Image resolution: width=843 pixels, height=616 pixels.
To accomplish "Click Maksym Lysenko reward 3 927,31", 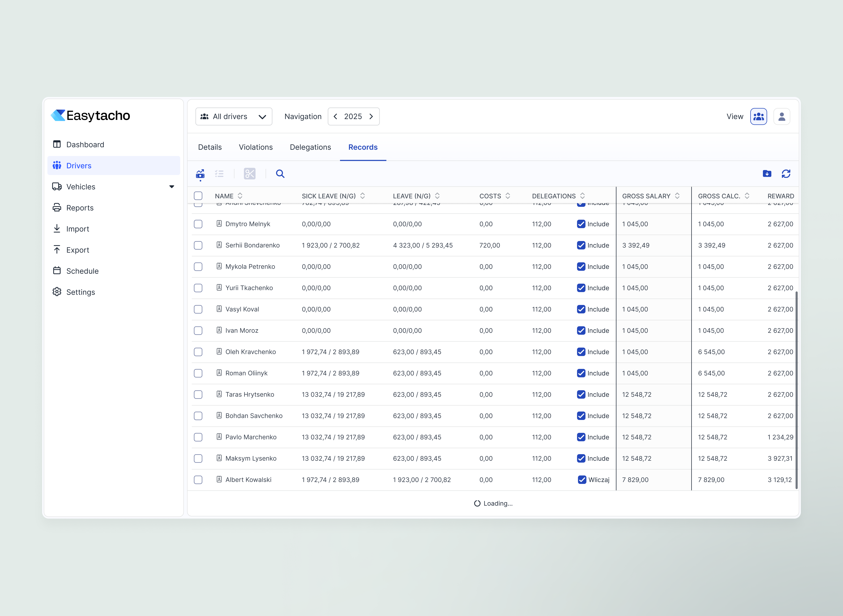I will pyautogui.click(x=780, y=459).
